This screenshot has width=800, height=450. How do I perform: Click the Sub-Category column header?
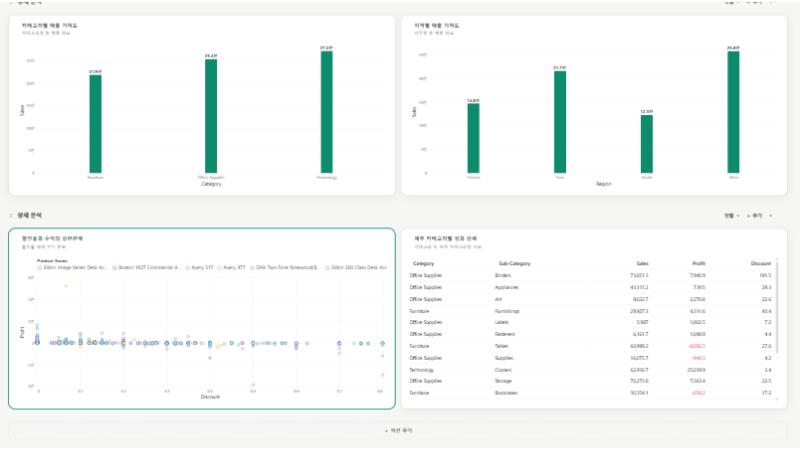point(514,263)
